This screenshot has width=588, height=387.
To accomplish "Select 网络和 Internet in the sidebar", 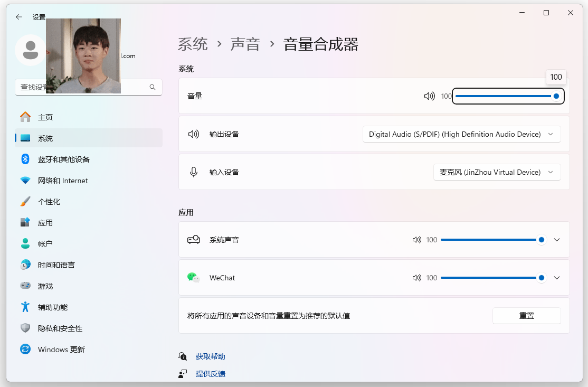I will pos(89,181).
